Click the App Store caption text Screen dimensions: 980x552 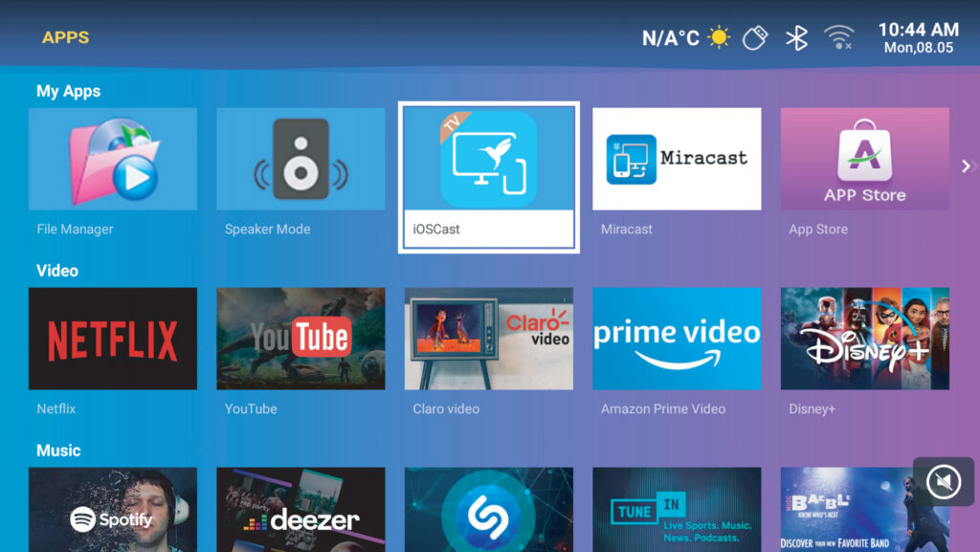818,230
